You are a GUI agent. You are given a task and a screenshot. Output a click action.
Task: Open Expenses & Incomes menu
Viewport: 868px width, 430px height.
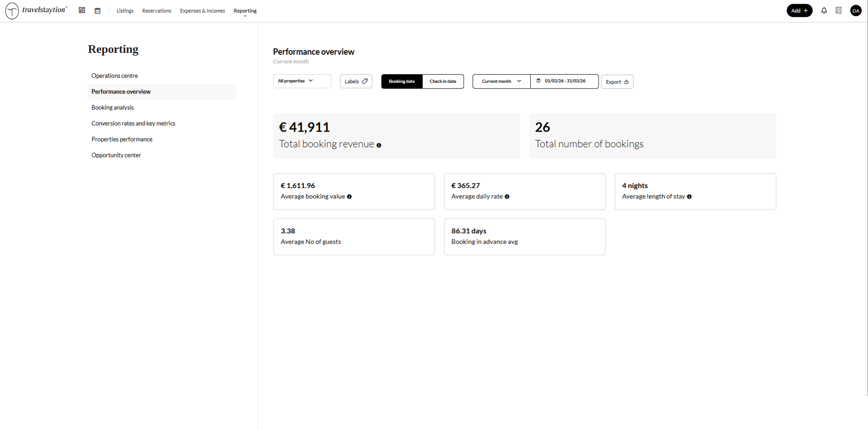202,11
